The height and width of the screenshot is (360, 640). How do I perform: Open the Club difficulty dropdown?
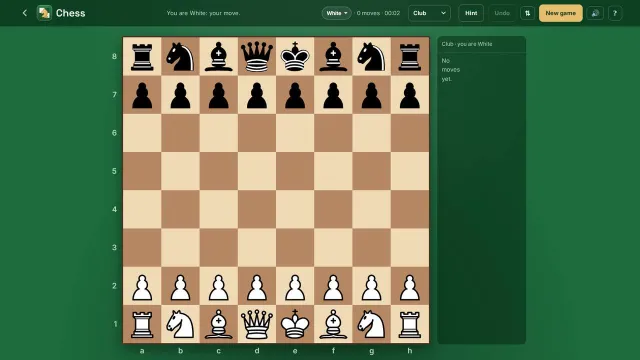tap(429, 13)
